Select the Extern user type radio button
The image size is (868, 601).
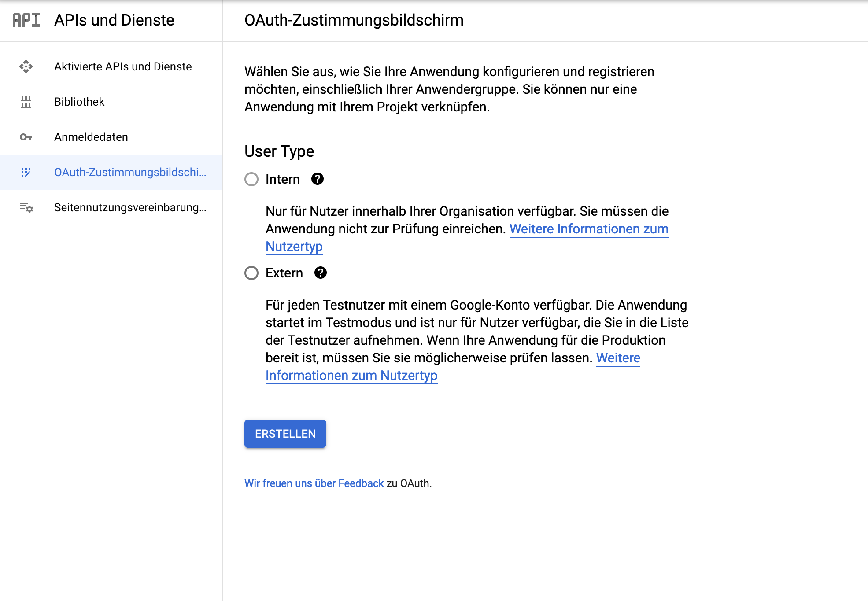(x=251, y=273)
